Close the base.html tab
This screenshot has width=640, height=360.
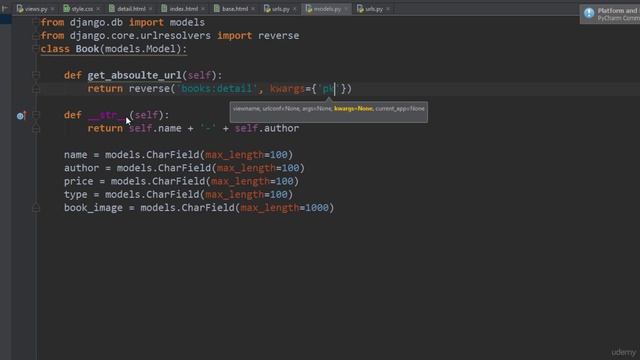tap(253, 9)
